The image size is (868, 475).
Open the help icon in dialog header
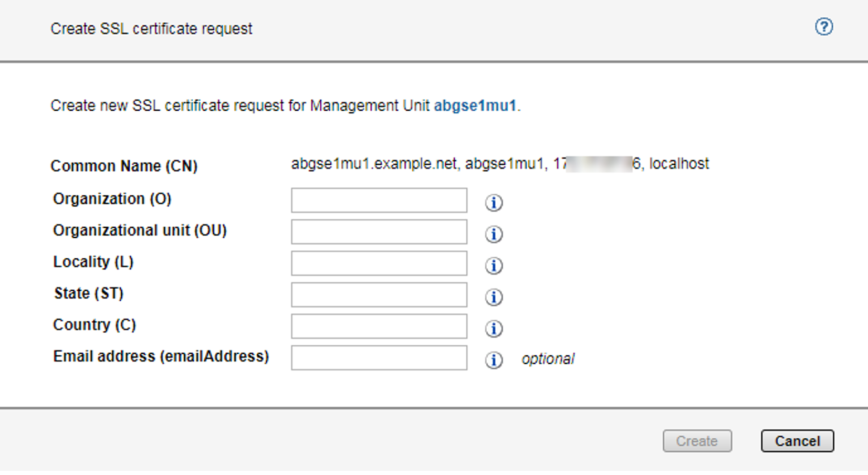pyautogui.click(x=823, y=27)
